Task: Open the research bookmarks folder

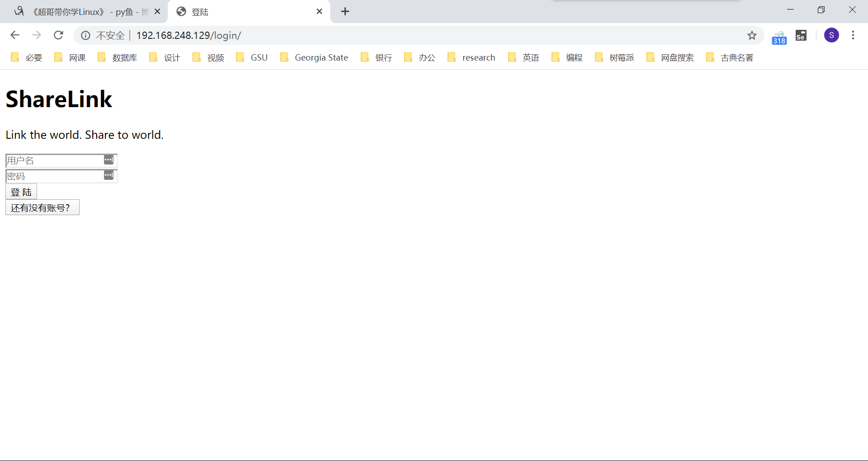Action: point(471,57)
